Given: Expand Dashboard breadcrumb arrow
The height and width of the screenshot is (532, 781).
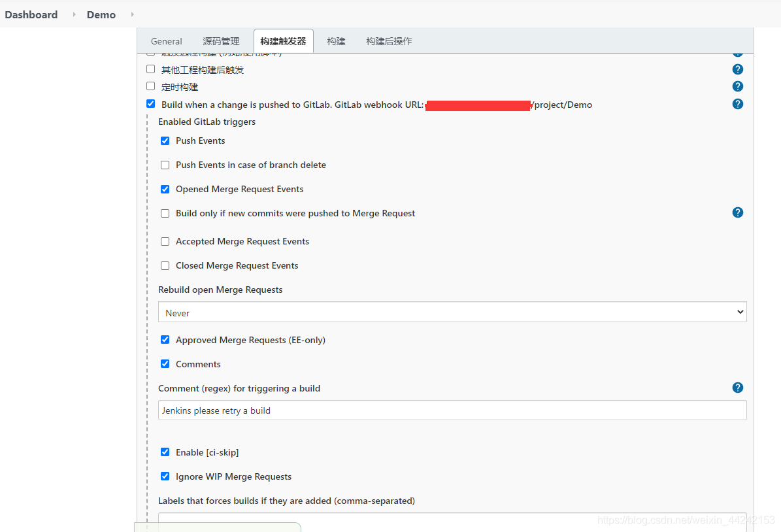Looking at the screenshot, I should [x=75, y=14].
